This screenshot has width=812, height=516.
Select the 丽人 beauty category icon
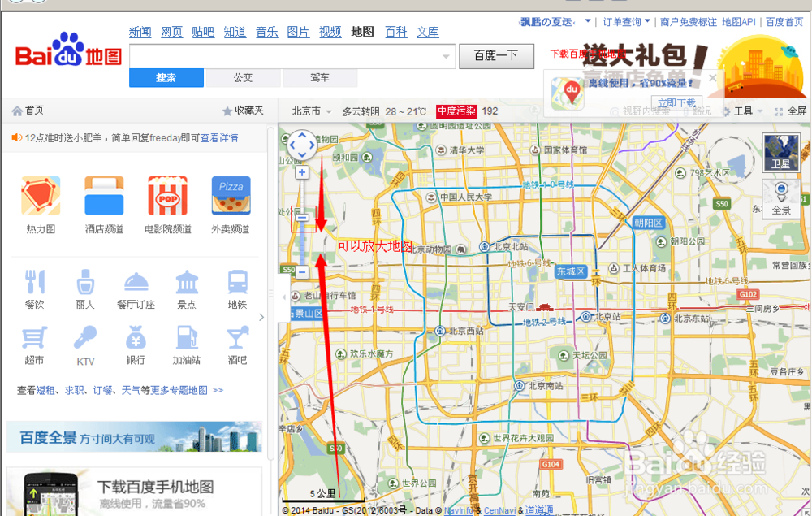pos(85,281)
